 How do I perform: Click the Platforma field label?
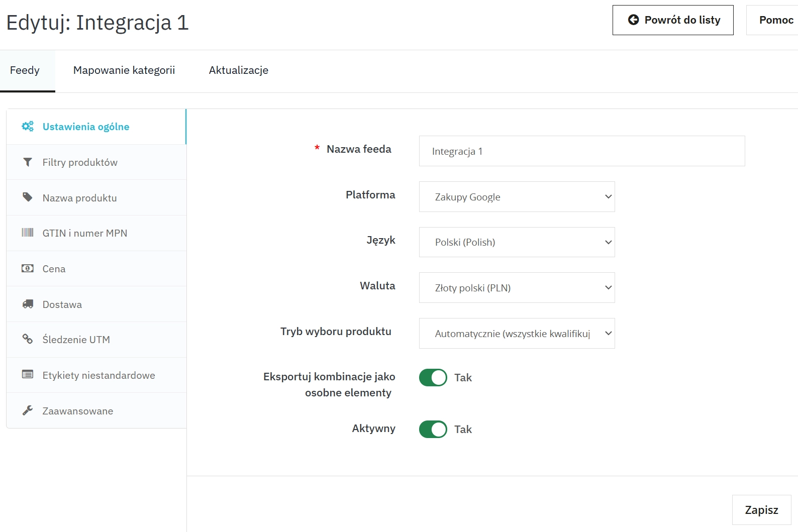[x=370, y=195]
